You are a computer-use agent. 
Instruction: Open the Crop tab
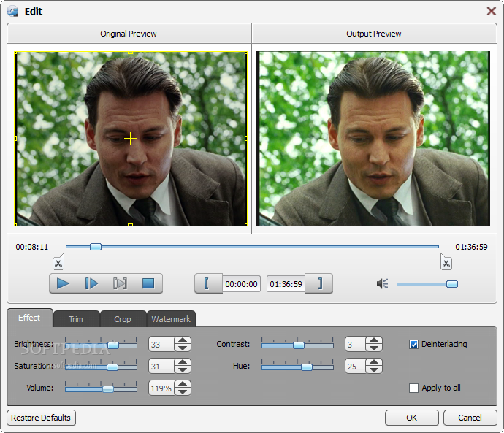click(x=123, y=319)
